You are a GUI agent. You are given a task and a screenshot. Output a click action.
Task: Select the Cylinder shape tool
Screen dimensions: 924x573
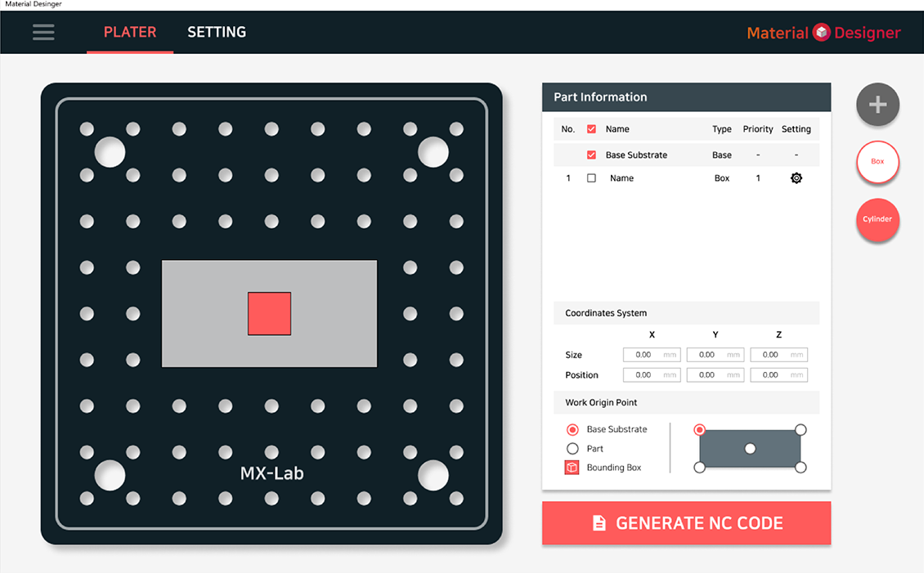point(877,219)
